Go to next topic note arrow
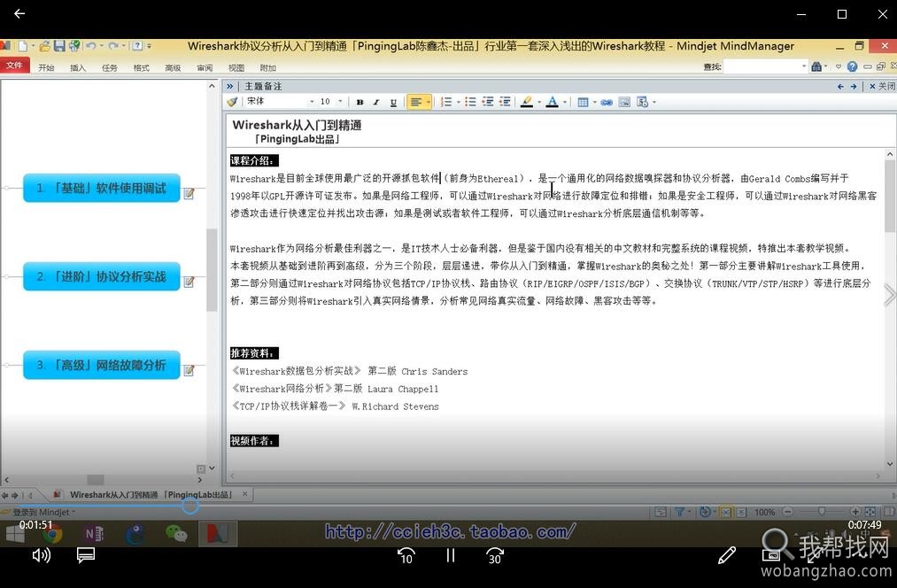The height and width of the screenshot is (588, 897). click(x=854, y=87)
